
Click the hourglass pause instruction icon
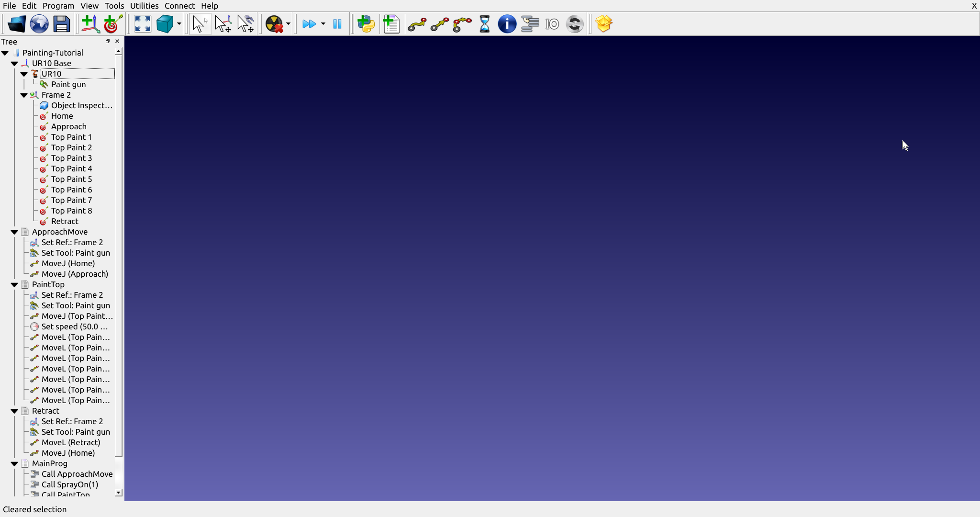point(484,23)
